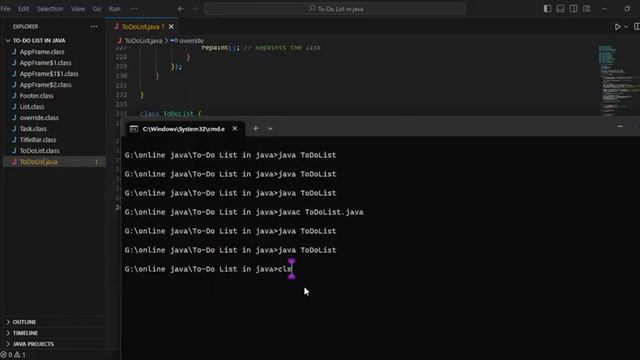Image resolution: width=640 pixels, height=360 pixels.
Task: Click the EXPLORER panel title
Action: coord(25,27)
